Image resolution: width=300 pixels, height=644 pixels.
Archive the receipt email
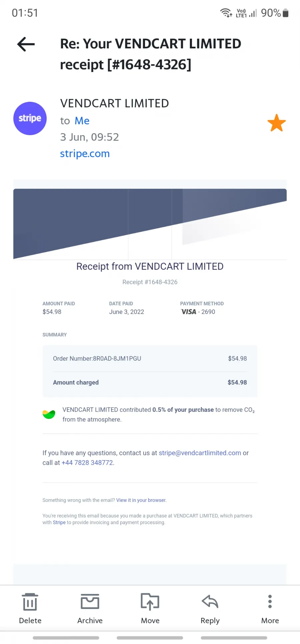tap(90, 608)
